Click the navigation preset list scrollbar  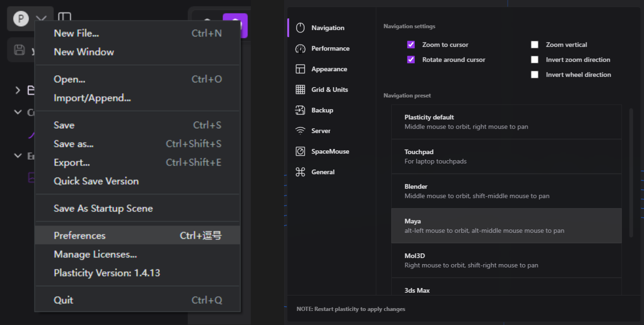point(631,173)
